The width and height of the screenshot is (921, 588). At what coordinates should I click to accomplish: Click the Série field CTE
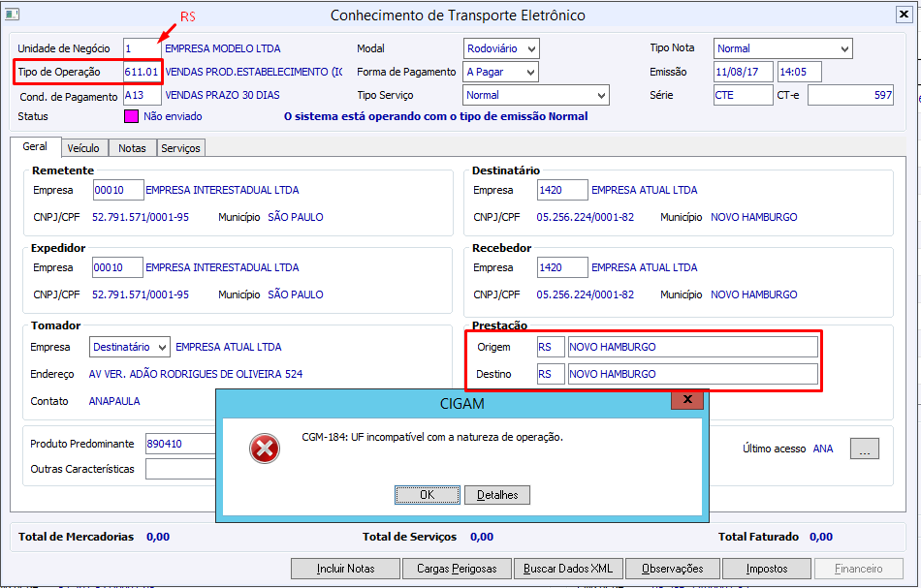743,95
